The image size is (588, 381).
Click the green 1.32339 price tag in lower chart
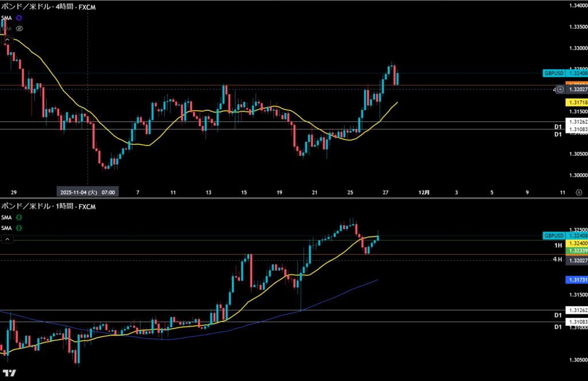577,251
